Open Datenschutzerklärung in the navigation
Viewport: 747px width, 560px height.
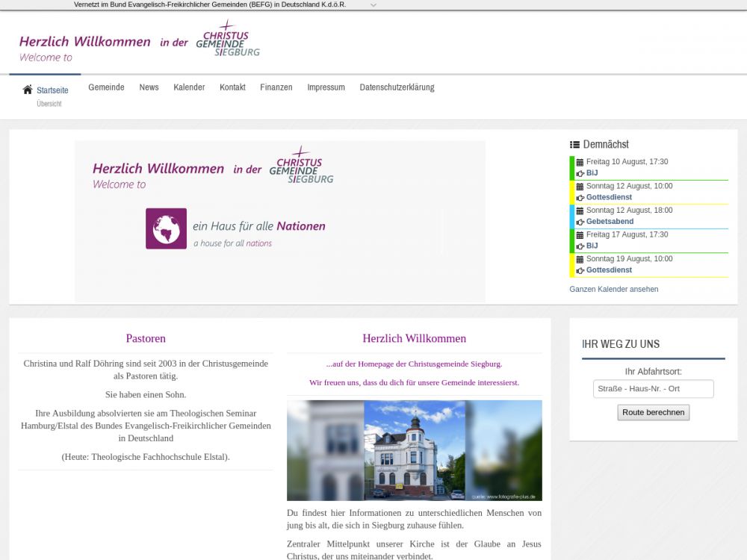click(397, 87)
